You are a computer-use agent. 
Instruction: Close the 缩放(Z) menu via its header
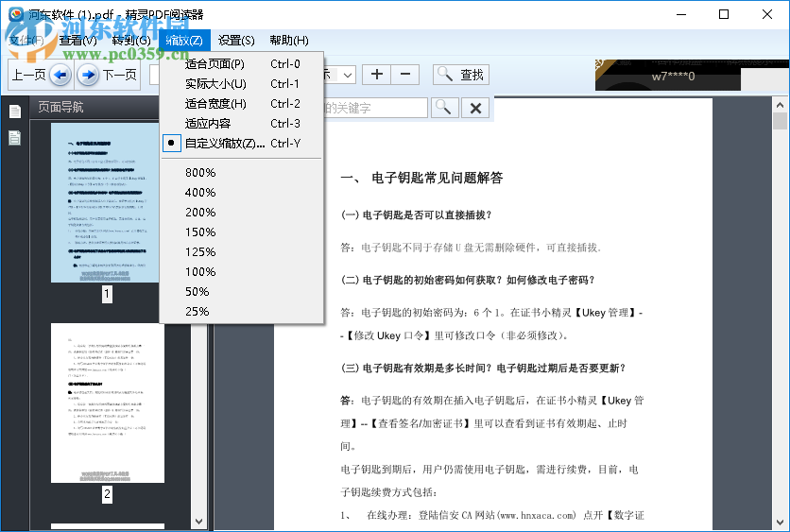(184, 41)
